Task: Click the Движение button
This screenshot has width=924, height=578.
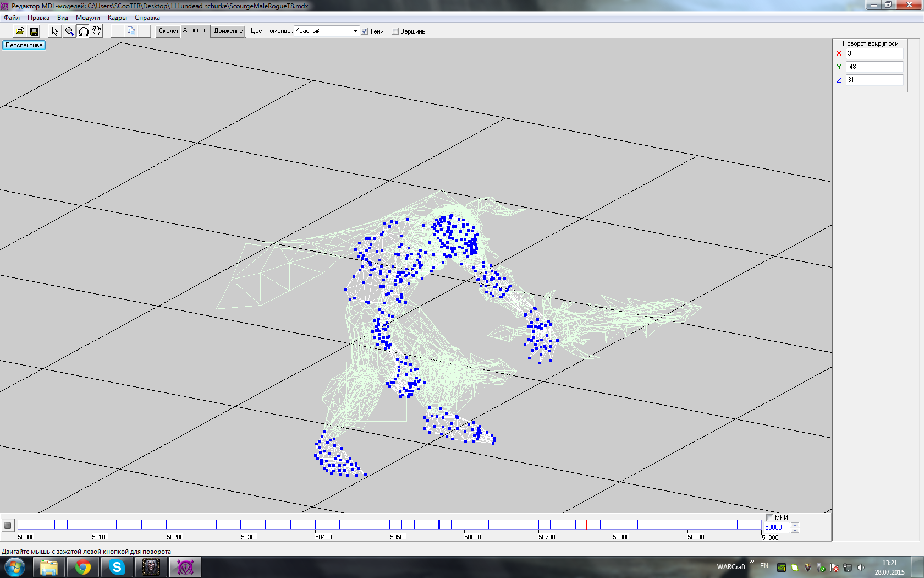Action: [228, 31]
